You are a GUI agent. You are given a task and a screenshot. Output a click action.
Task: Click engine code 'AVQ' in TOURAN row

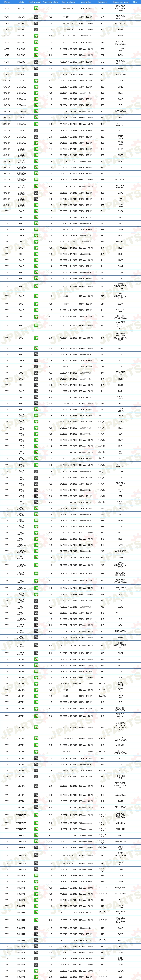pyautogui.click(x=120, y=940)
